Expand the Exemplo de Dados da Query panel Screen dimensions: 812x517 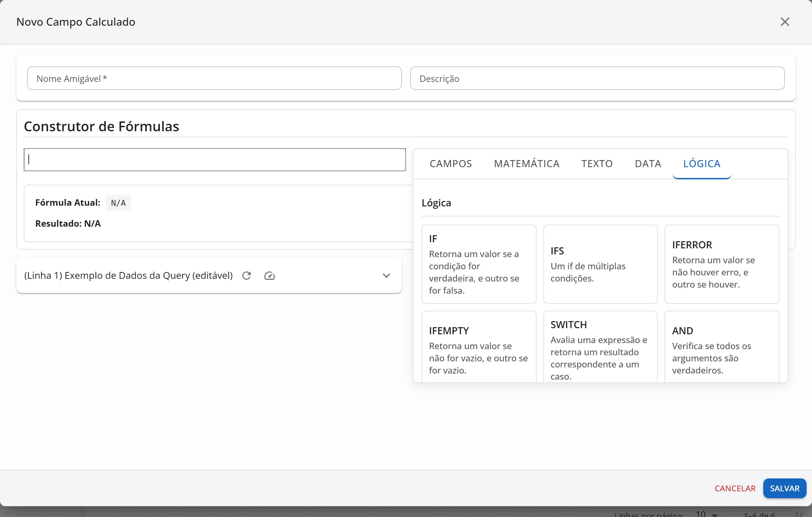(386, 275)
